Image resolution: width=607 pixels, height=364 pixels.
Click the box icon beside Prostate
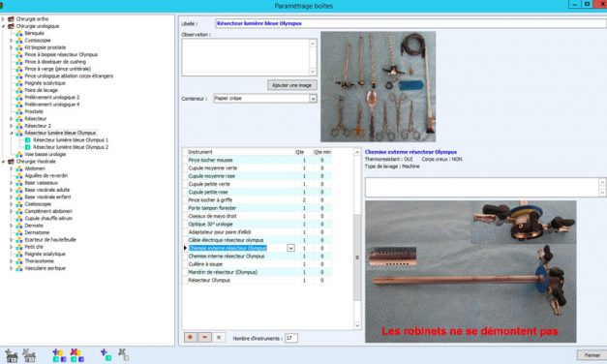pos(19,111)
